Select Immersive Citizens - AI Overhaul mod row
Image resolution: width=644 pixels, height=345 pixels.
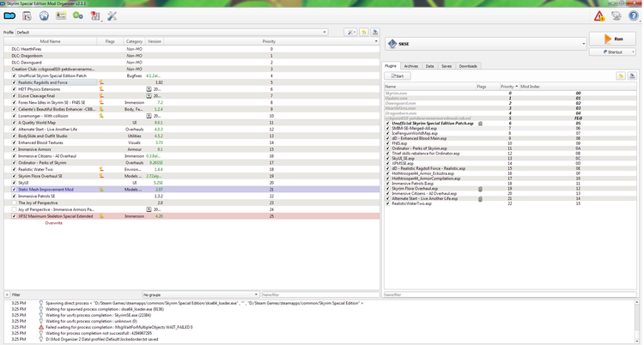[x=191, y=156]
